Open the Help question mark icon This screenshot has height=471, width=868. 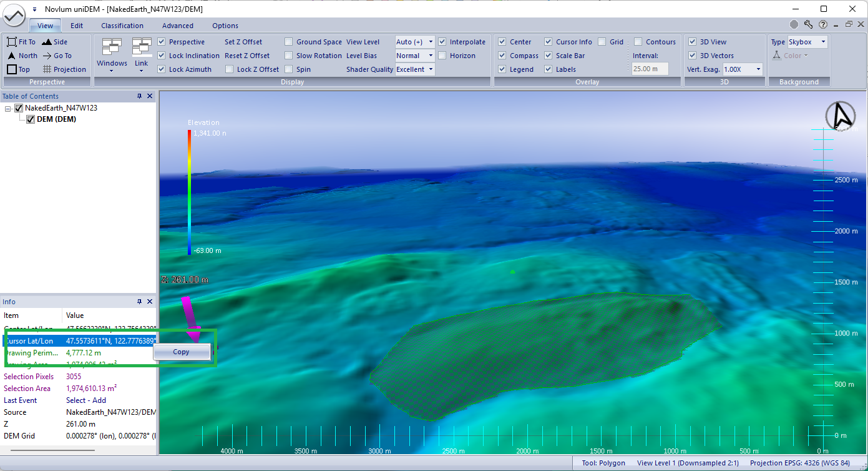(823, 25)
